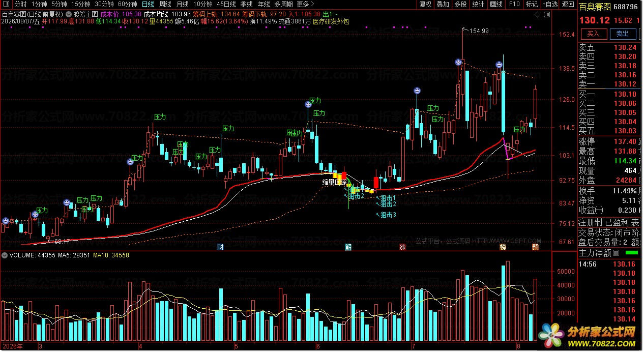The image size is (644, 352).
Task: Click the 叠加 overlay button
Action: pyautogui.click(x=443, y=4)
